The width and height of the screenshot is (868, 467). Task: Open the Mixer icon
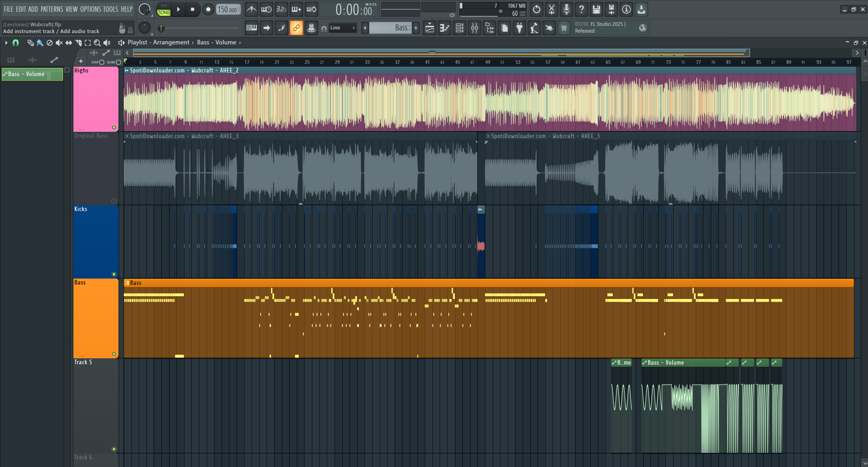coord(475,28)
